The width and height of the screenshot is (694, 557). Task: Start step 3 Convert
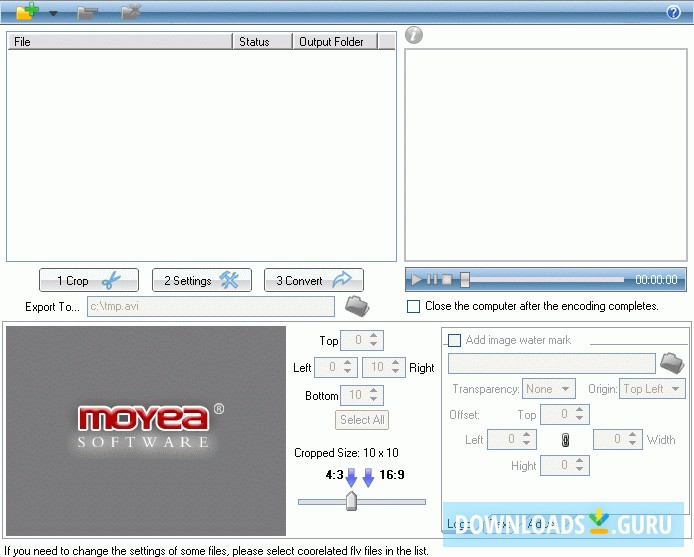pos(314,280)
